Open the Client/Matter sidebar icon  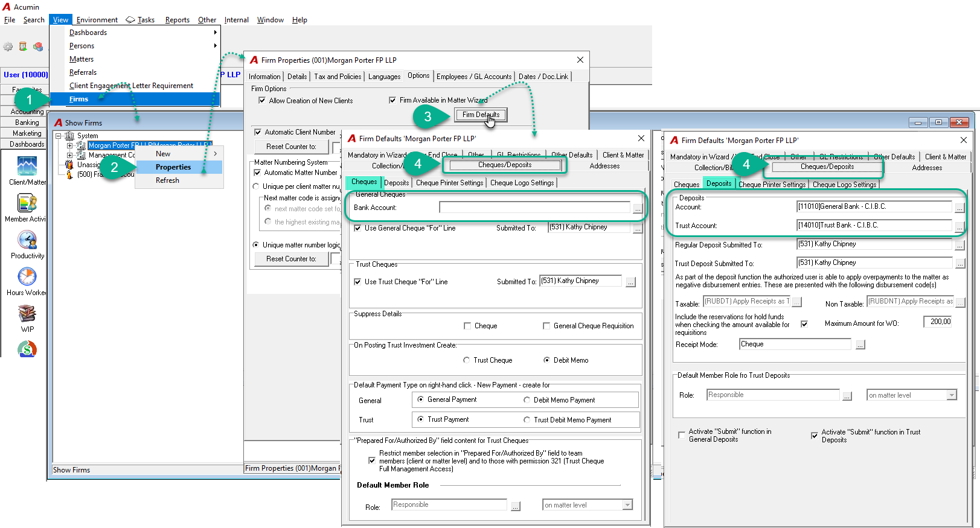[x=27, y=166]
